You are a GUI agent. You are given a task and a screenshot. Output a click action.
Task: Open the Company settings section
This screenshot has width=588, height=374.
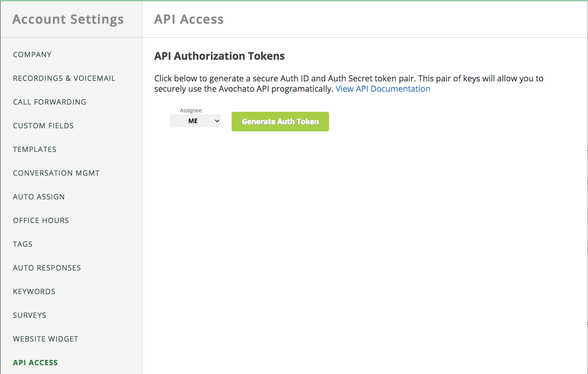click(x=32, y=55)
